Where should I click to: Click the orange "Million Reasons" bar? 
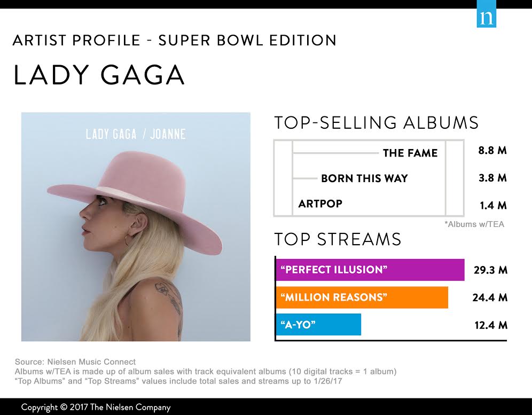coord(362,297)
